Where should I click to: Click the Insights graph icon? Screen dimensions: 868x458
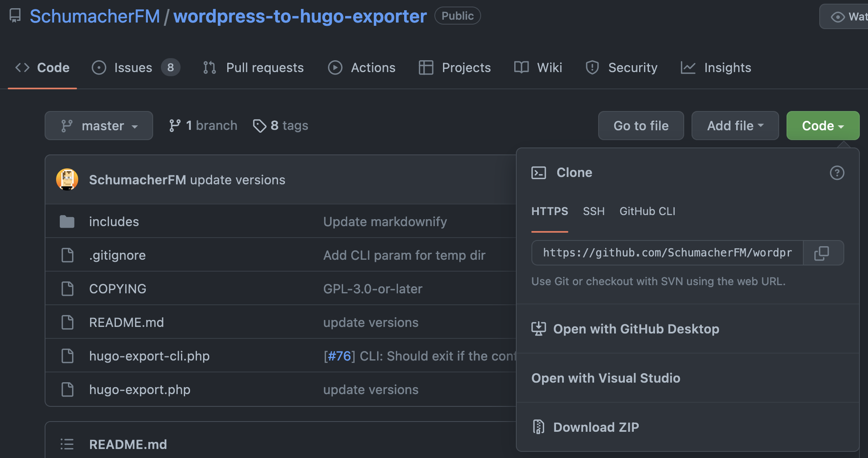click(688, 68)
